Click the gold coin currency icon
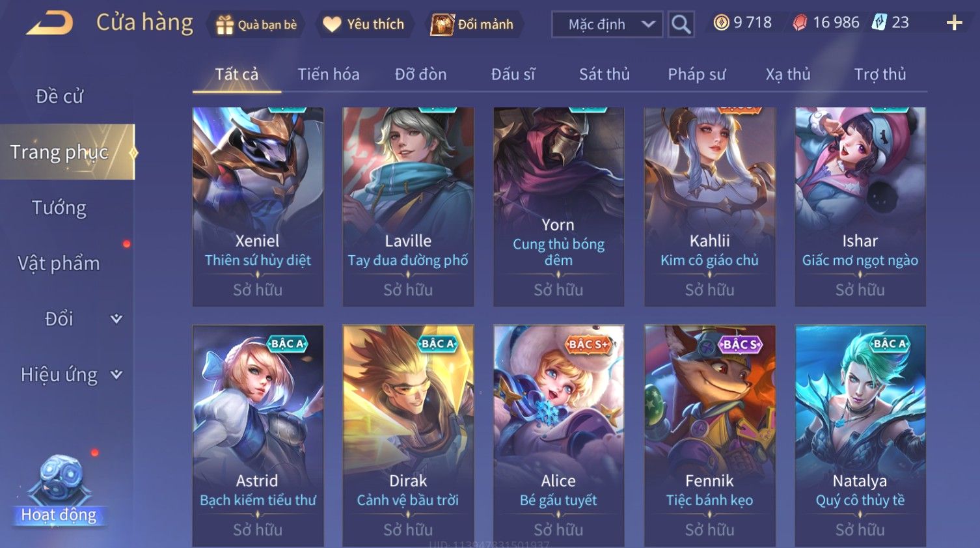This screenshot has width=980, height=548. click(721, 23)
